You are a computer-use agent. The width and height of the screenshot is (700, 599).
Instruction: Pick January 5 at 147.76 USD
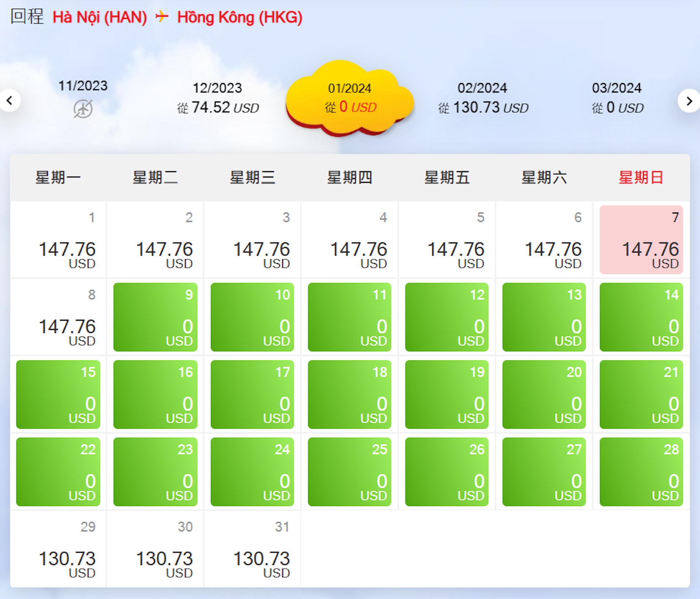(x=447, y=240)
